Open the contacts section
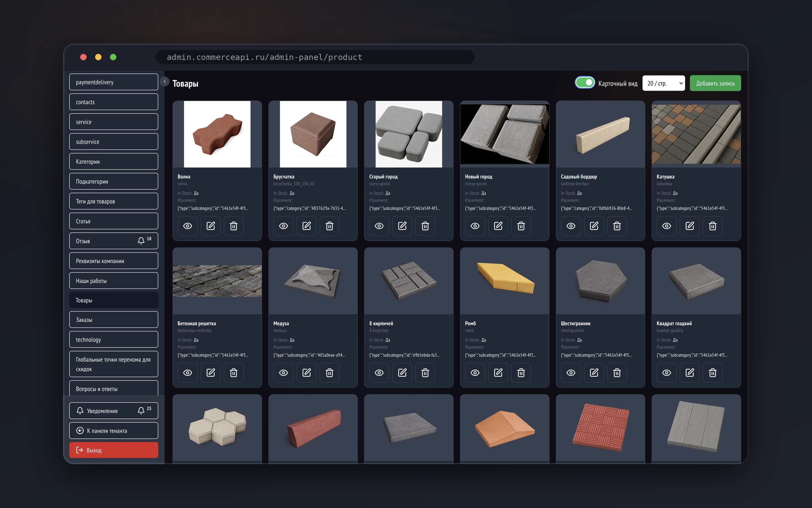The width and height of the screenshot is (812, 508). pyautogui.click(x=114, y=102)
